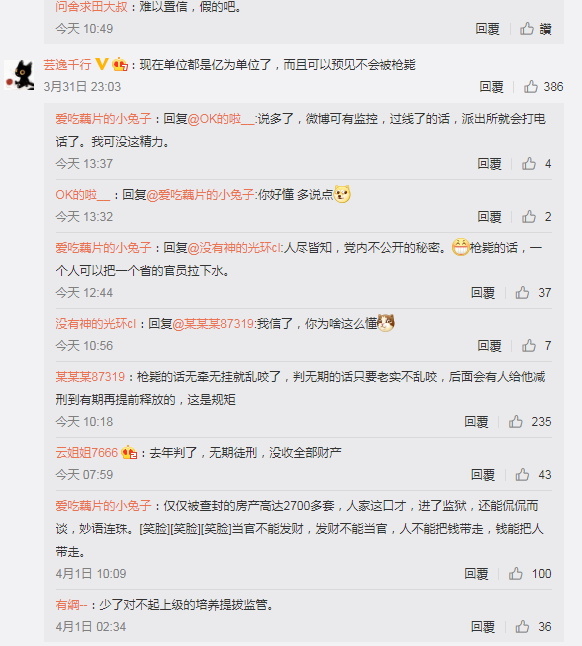Open the username link 某某某87319
582x646 pixels.
click(x=90, y=377)
